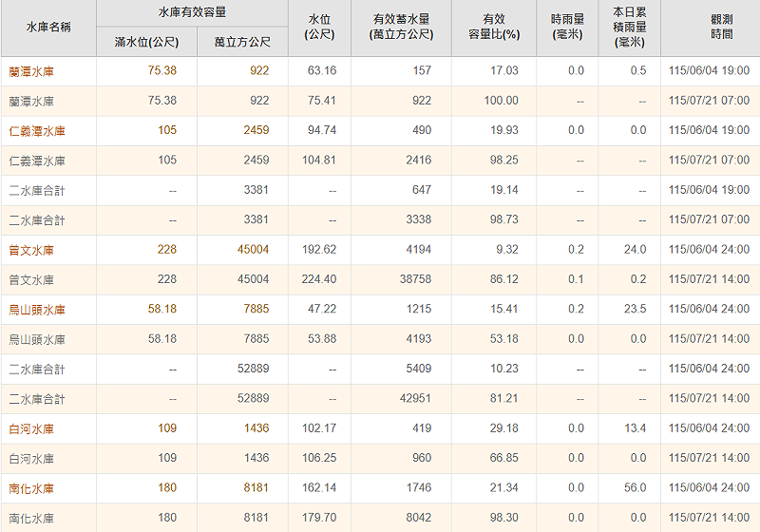Select capacity ratio 66.85
This screenshot has width=760, height=532.
(x=504, y=458)
